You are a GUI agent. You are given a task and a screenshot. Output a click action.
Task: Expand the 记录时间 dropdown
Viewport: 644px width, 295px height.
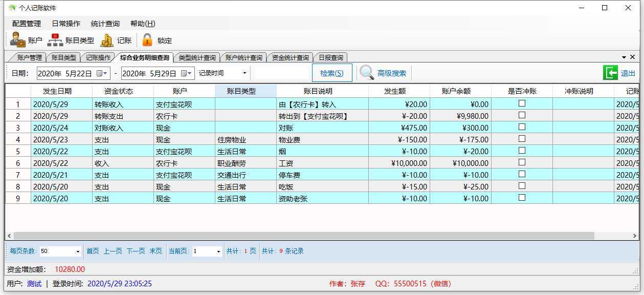[245, 73]
